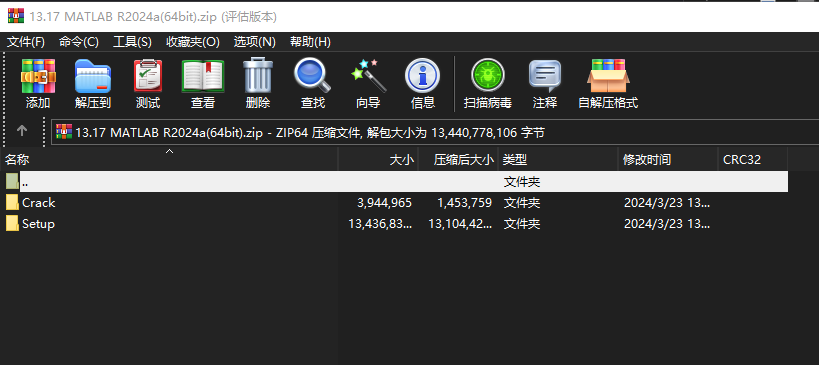This screenshot has width=819, height=365.
Task: Sort by 大小 column header
Action: coord(378,160)
